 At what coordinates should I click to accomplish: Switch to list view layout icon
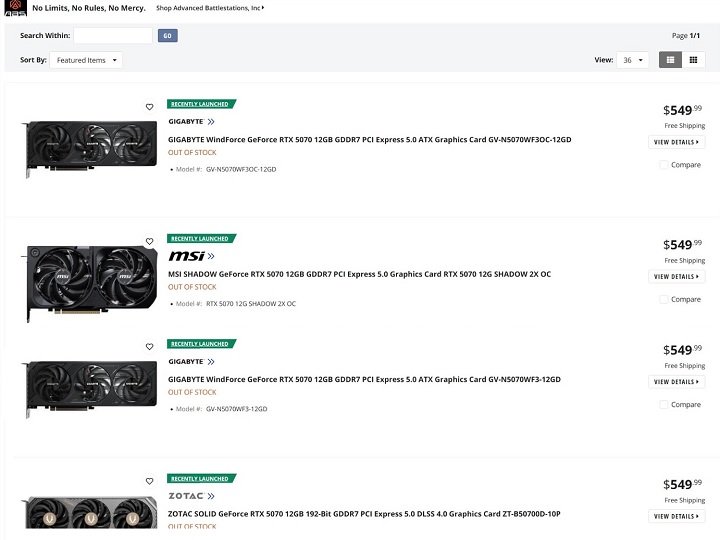point(670,60)
